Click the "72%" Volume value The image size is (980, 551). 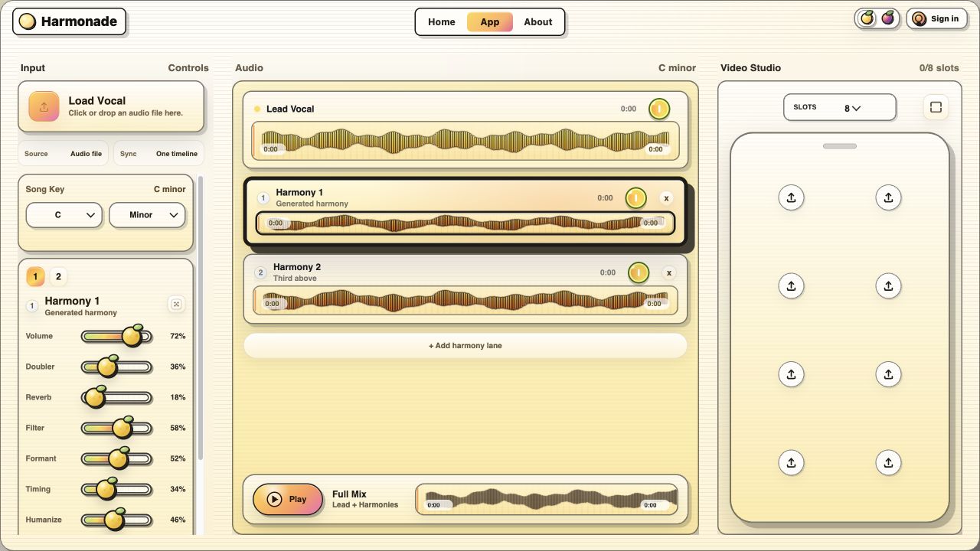[x=178, y=336]
